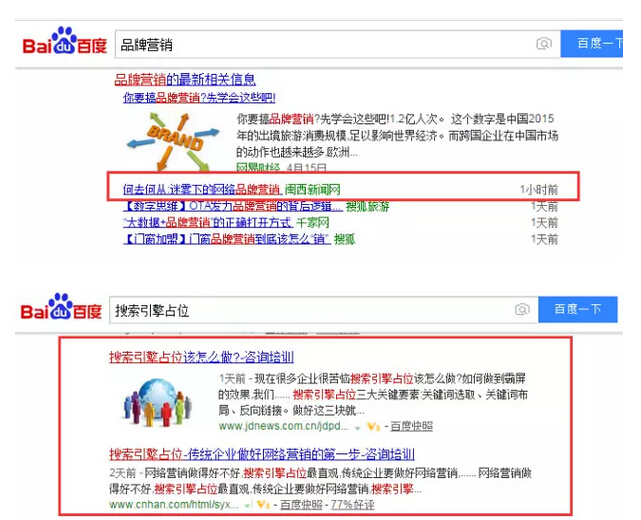The width and height of the screenshot is (641, 520).
Task: Expand dropdown arrow next to www.cnhan.com URL
Action: (x=247, y=506)
